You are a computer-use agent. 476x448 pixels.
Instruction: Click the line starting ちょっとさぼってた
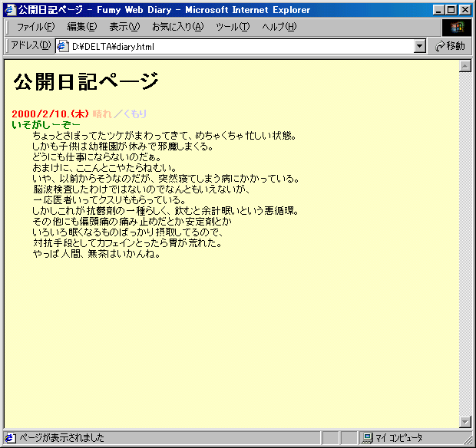[164, 135]
